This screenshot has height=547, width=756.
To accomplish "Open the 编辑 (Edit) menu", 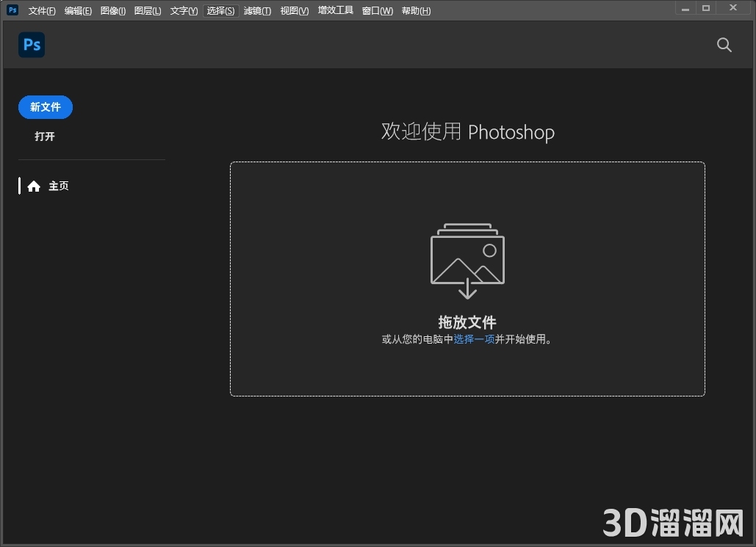I will click(77, 10).
